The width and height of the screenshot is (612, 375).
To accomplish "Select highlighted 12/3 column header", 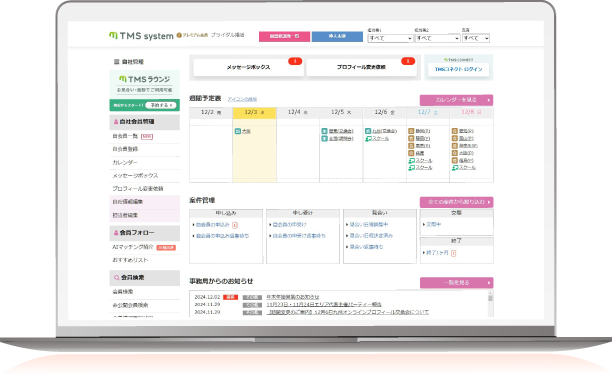I will click(254, 112).
